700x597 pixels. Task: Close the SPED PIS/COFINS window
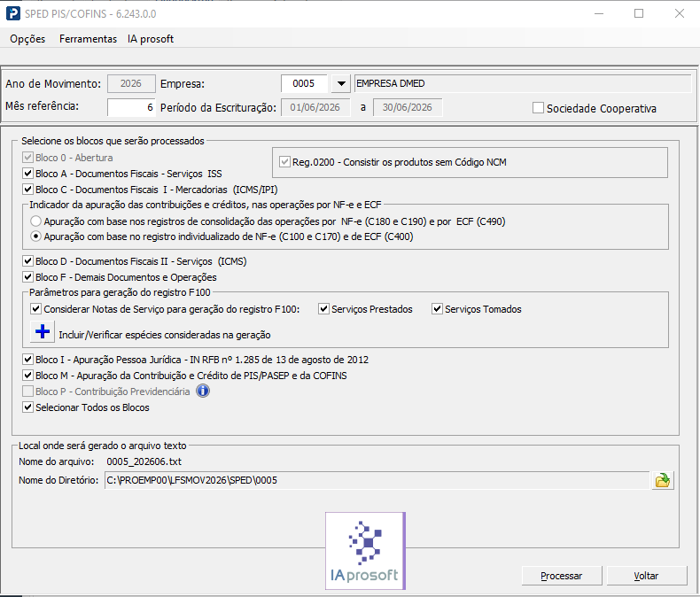point(680,14)
